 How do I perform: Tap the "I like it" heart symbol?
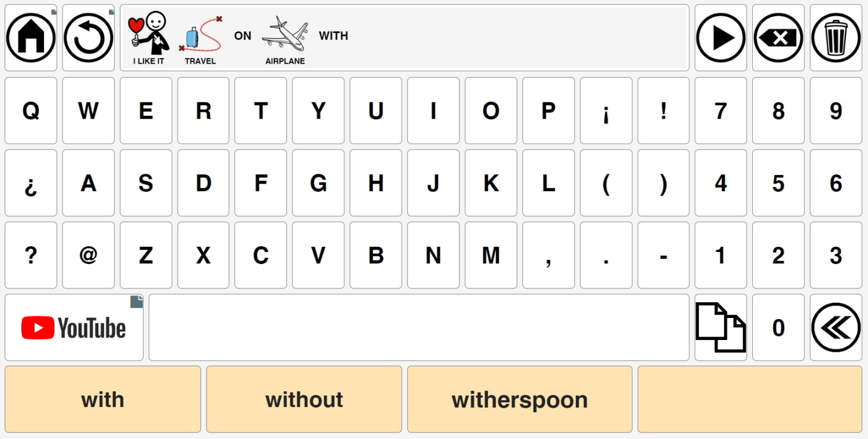[149, 38]
